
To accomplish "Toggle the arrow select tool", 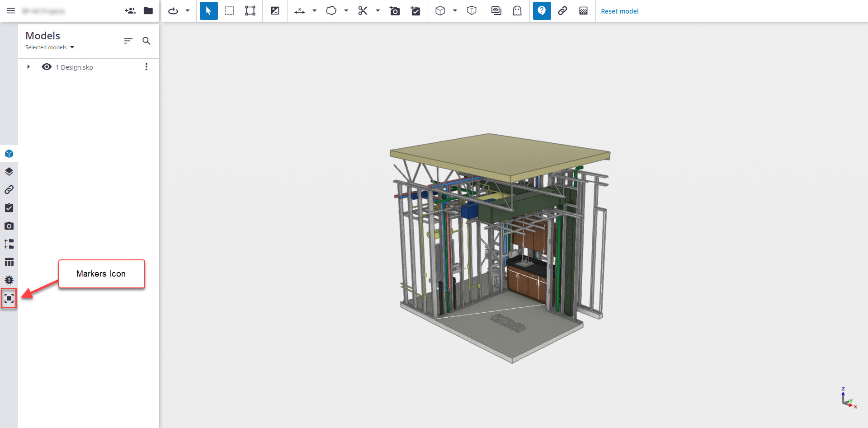I will (208, 11).
